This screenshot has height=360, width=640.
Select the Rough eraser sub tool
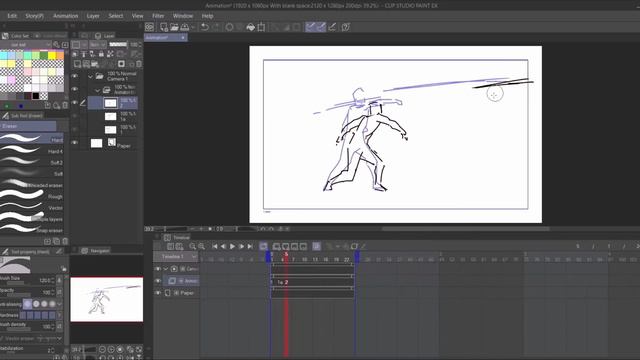point(32,196)
